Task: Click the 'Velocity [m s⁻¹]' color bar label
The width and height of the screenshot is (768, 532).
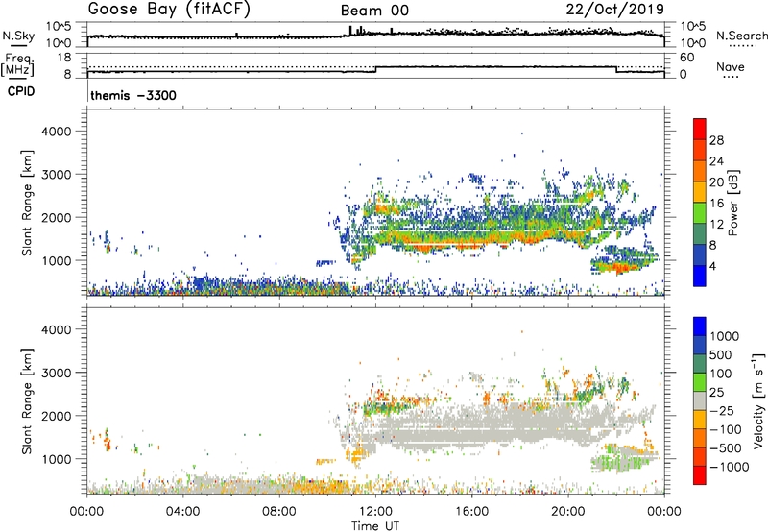Action: coord(758,400)
